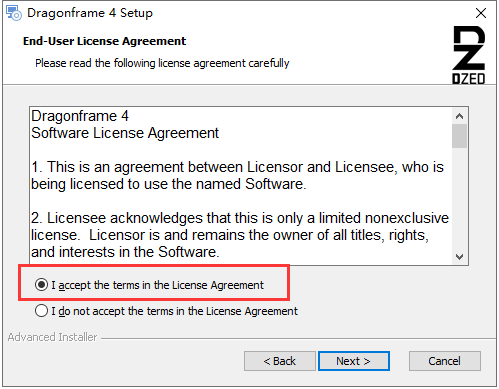Click the license scrollbar down arrow

460,257
